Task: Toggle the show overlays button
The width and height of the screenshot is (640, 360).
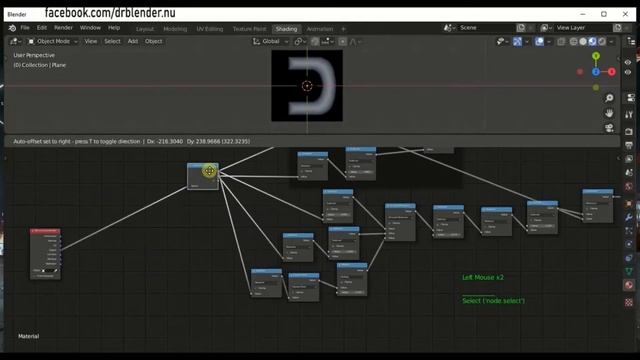Action: coord(539,41)
